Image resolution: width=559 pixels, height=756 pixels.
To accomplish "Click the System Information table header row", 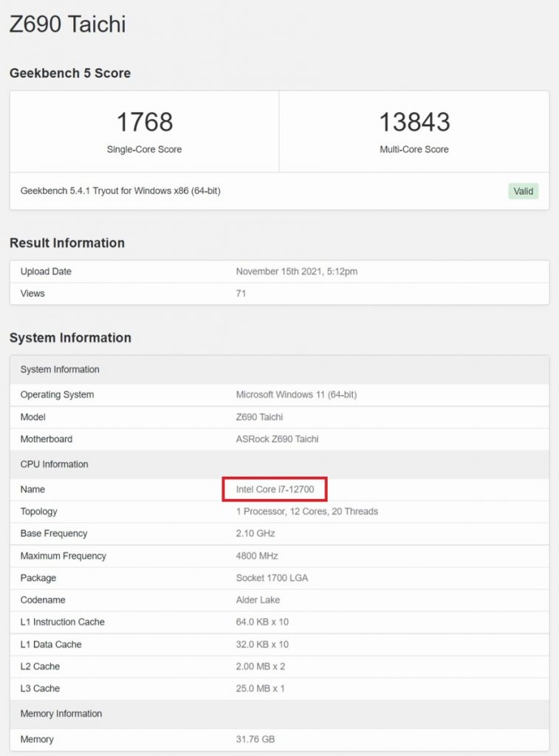I will (x=279, y=370).
